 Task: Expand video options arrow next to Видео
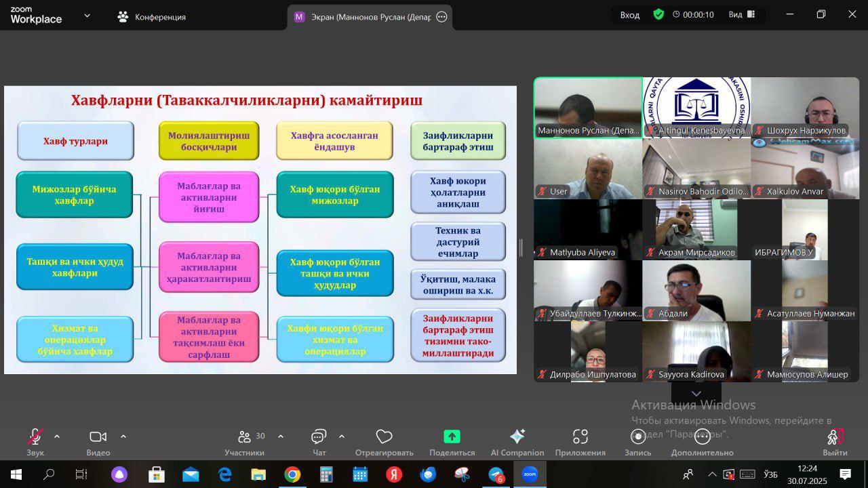[123, 436]
